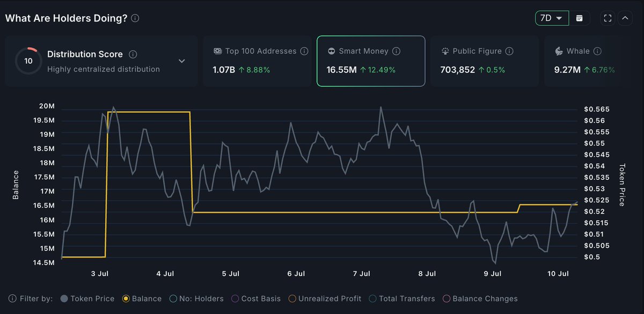This screenshot has height=314, width=644.
Task: Click the 703,852 Public Figure value
Action: (458, 70)
